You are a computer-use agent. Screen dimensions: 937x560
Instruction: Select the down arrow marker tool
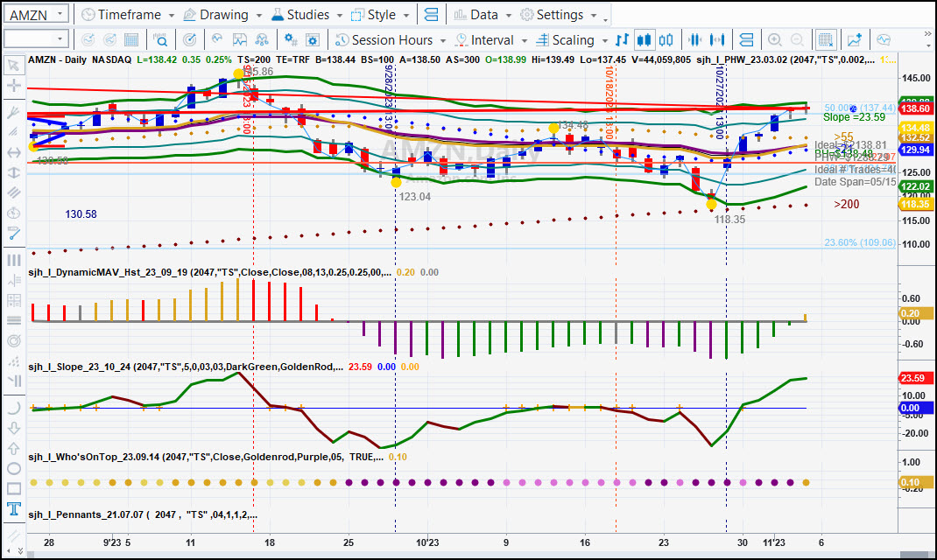coord(13,428)
